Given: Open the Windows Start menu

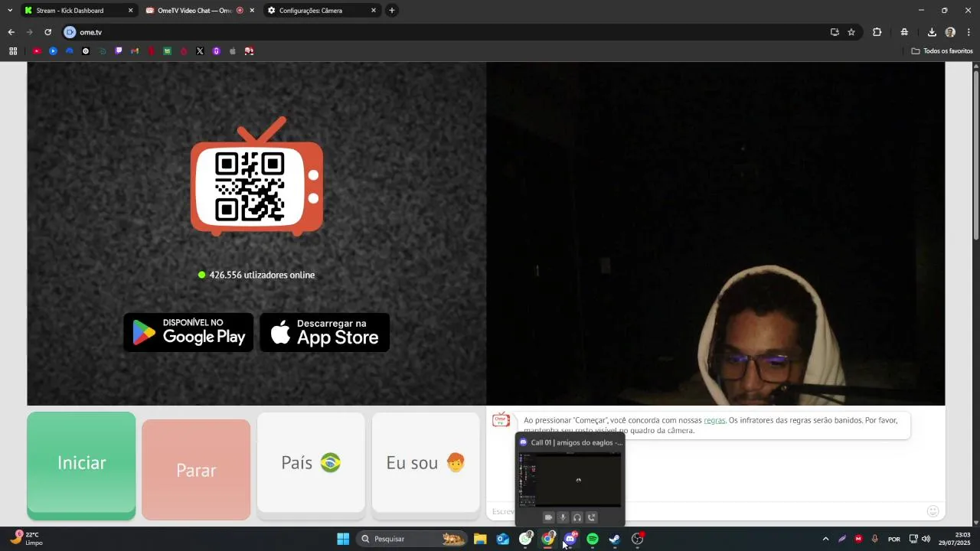Looking at the screenshot, I should 343,539.
